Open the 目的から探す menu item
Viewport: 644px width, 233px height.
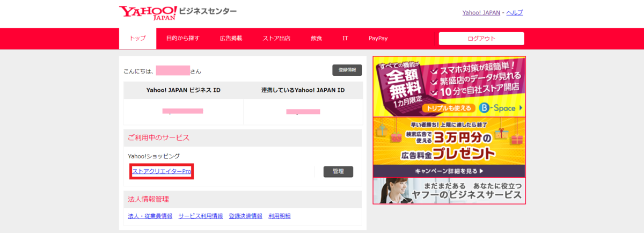point(182,39)
